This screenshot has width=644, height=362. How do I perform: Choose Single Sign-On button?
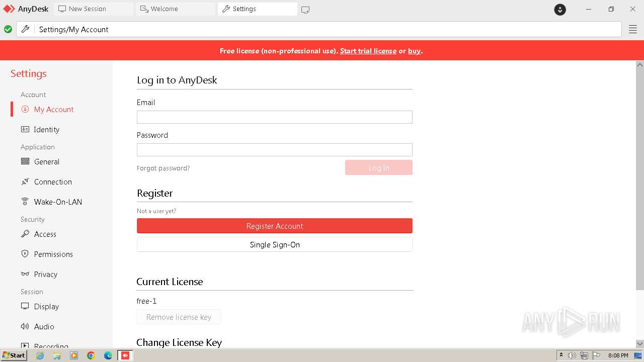pyautogui.click(x=275, y=244)
